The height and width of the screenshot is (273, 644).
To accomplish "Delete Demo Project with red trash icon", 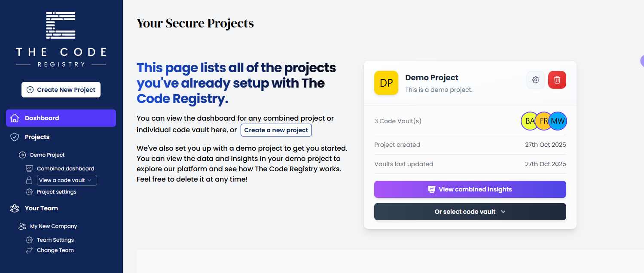I will 557,80.
